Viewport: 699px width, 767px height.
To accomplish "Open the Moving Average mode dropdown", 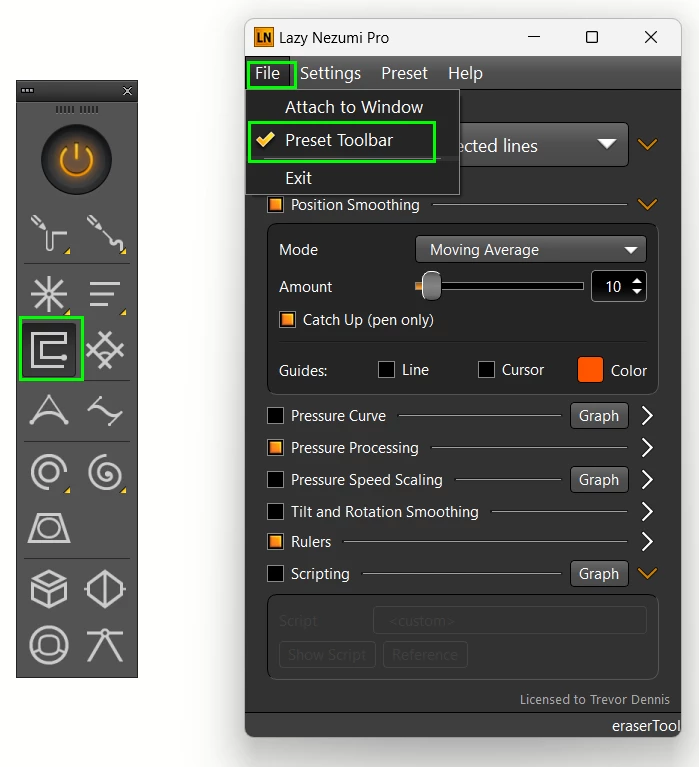I will click(x=531, y=250).
